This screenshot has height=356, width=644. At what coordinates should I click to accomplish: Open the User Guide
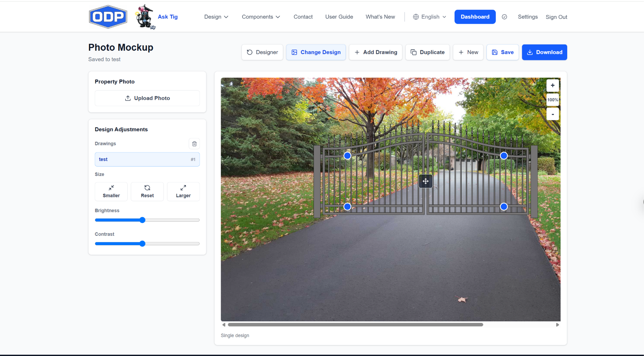click(x=339, y=17)
